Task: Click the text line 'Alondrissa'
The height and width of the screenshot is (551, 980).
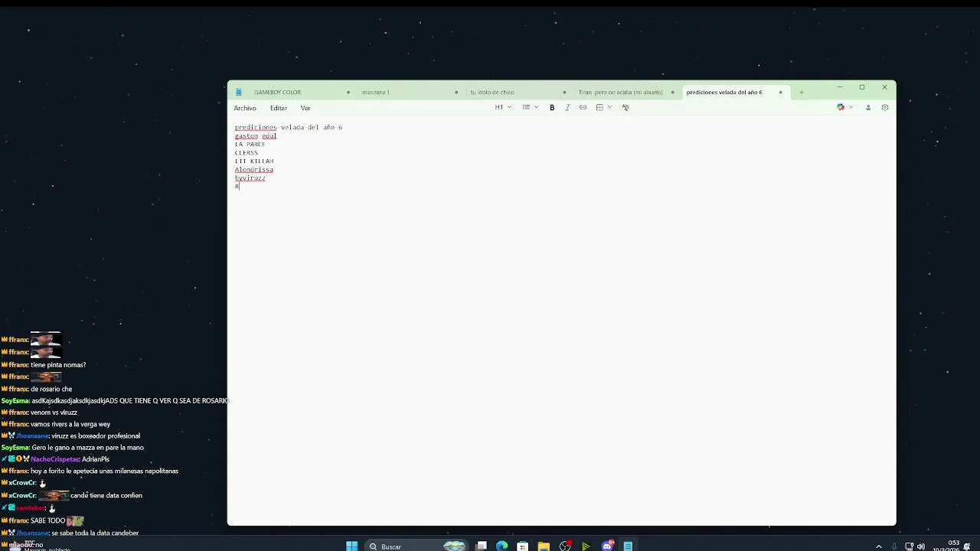Action: (x=254, y=170)
